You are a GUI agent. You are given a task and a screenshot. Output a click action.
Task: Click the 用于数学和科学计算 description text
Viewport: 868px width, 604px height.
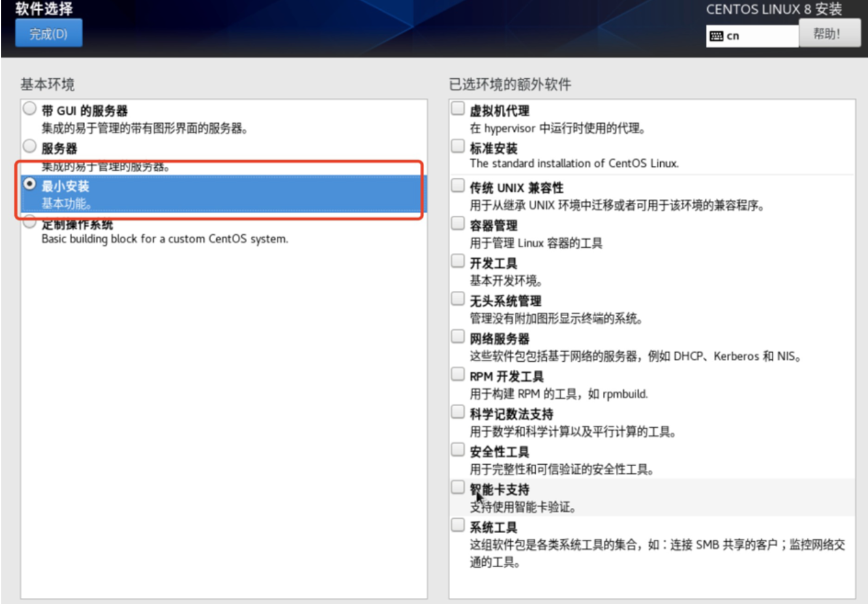(x=573, y=431)
